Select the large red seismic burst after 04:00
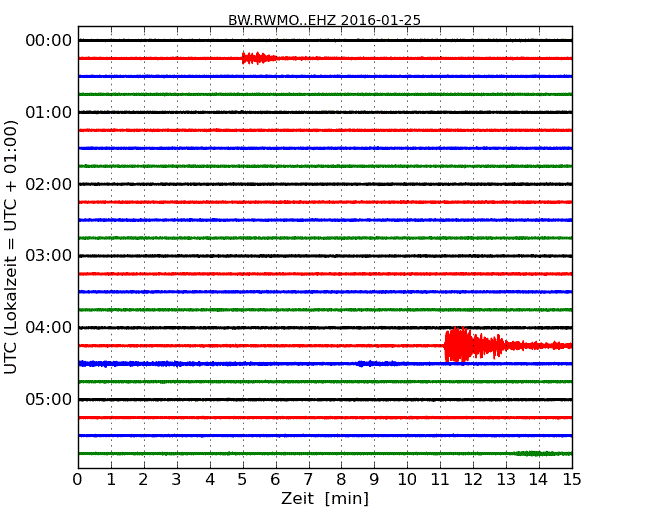 coord(475,345)
